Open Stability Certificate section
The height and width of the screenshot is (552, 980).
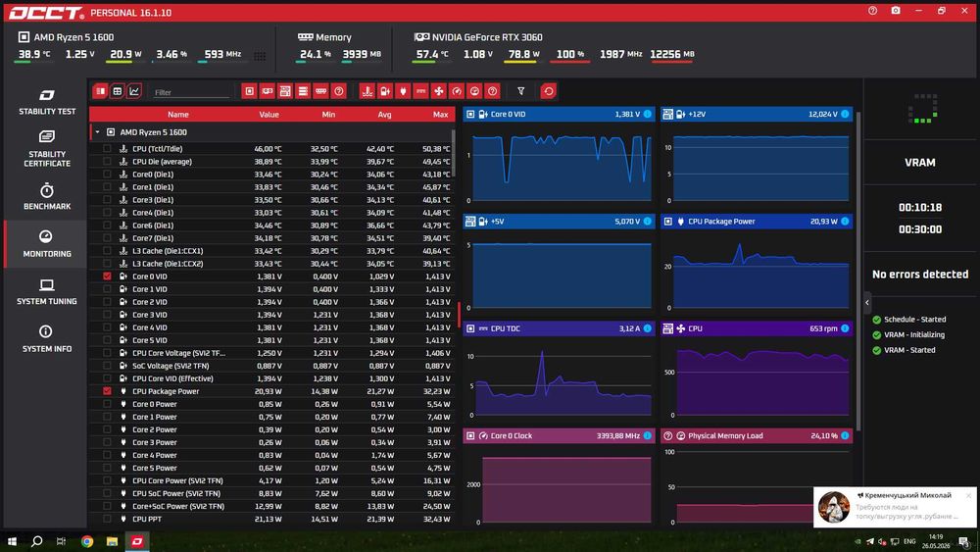tap(47, 149)
